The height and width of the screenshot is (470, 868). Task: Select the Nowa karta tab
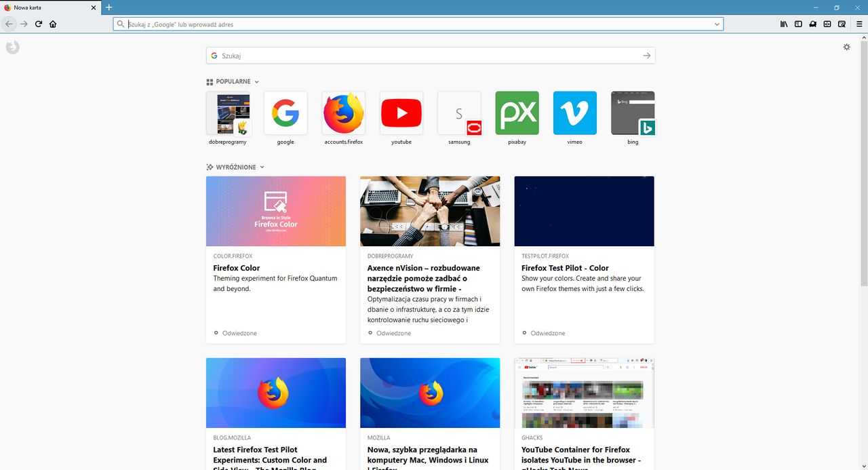click(51, 7)
